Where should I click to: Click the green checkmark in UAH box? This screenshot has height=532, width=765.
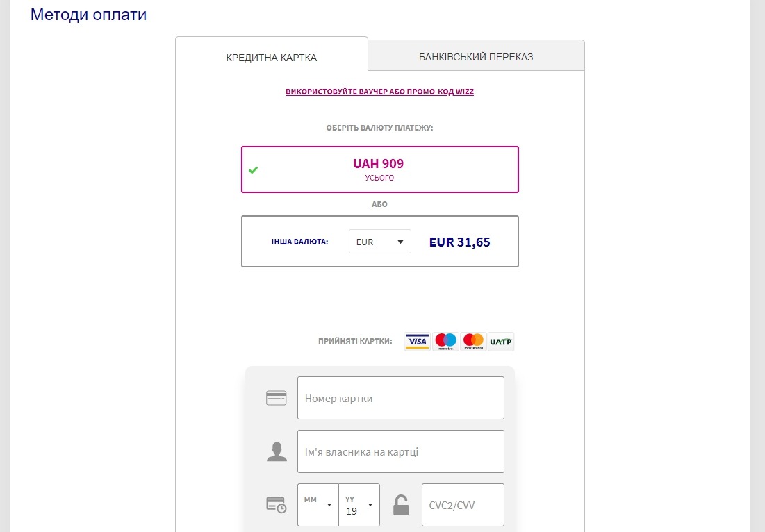tap(253, 169)
